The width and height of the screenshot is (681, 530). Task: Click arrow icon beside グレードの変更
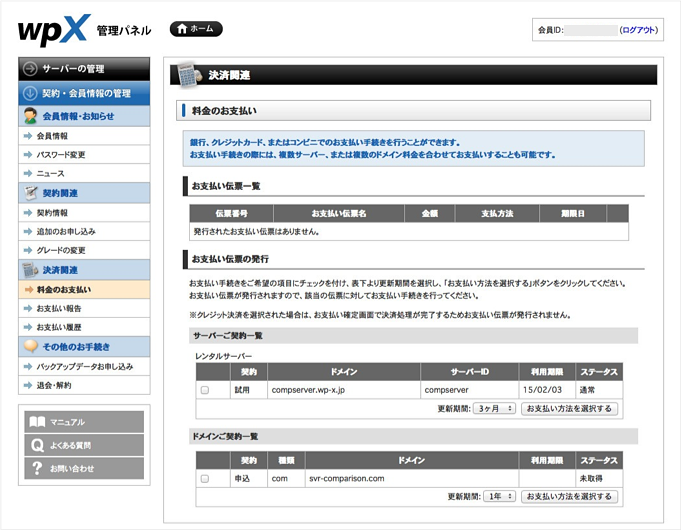click(28, 250)
